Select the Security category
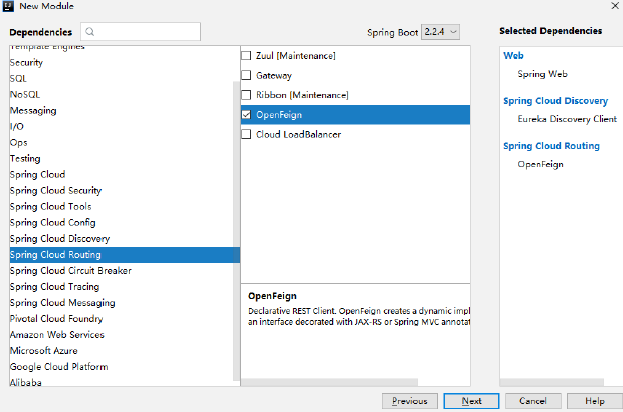The image size is (623, 412). [26, 62]
